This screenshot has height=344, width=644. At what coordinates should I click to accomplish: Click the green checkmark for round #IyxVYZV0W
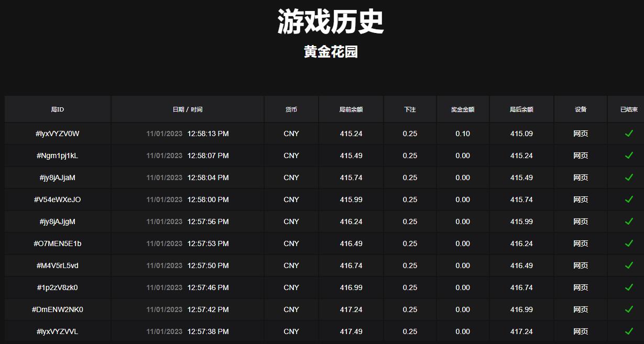pyautogui.click(x=629, y=134)
